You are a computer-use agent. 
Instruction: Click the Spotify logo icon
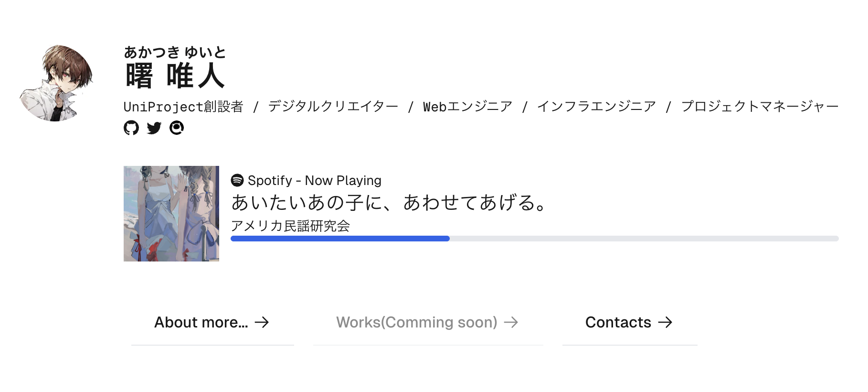[x=237, y=180]
